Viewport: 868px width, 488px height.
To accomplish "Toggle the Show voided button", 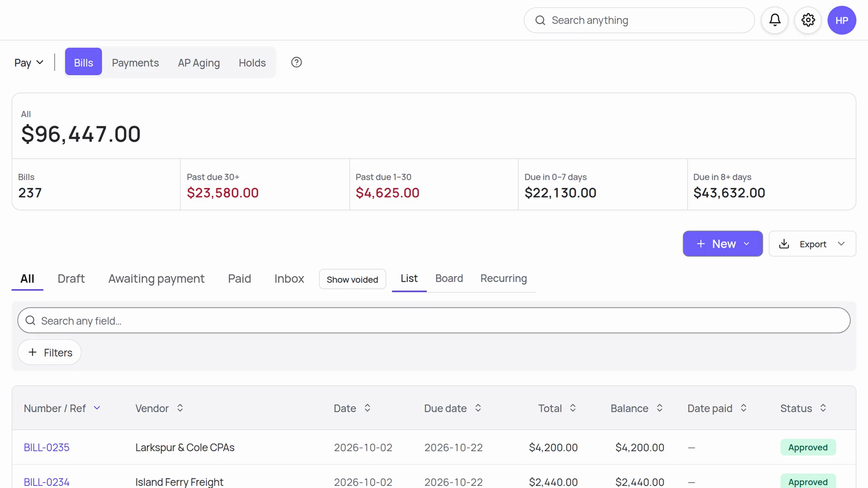I will click(x=352, y=279).
